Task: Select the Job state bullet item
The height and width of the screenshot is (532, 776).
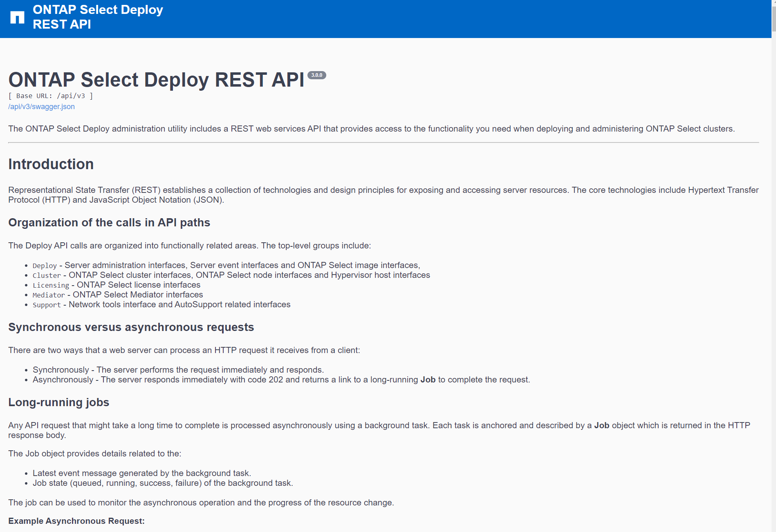Action: point(163,483)
